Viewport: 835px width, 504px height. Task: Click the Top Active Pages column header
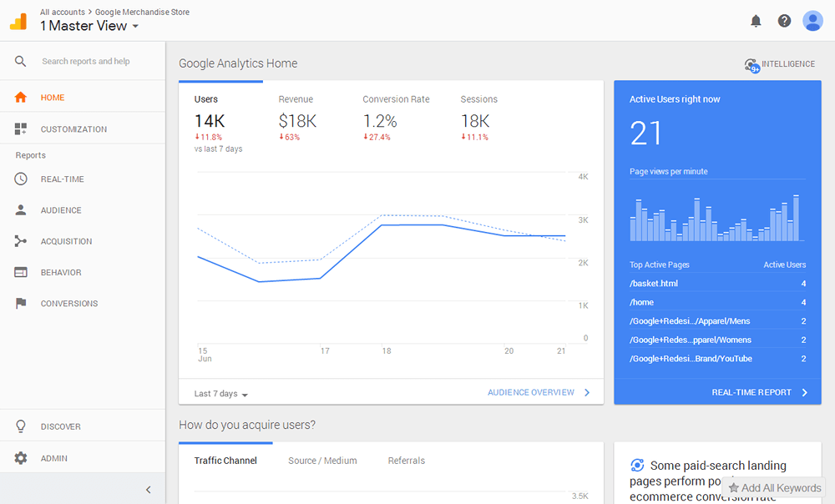pos(660,265)
